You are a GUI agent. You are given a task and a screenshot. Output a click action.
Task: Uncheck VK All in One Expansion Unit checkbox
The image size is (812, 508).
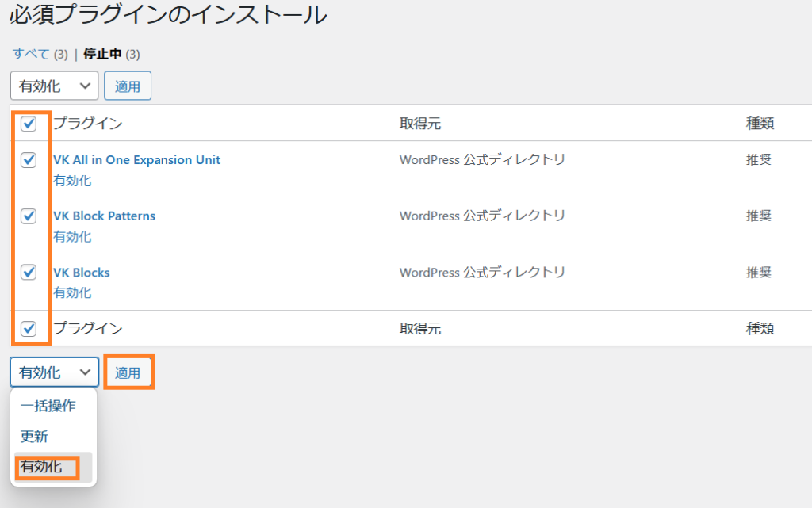[29, 160]
